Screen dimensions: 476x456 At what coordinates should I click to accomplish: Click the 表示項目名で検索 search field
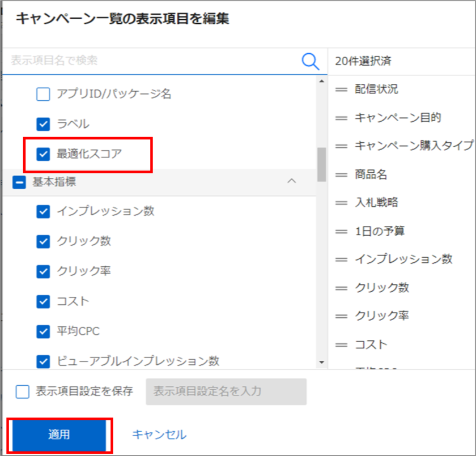tap(153, 61)
